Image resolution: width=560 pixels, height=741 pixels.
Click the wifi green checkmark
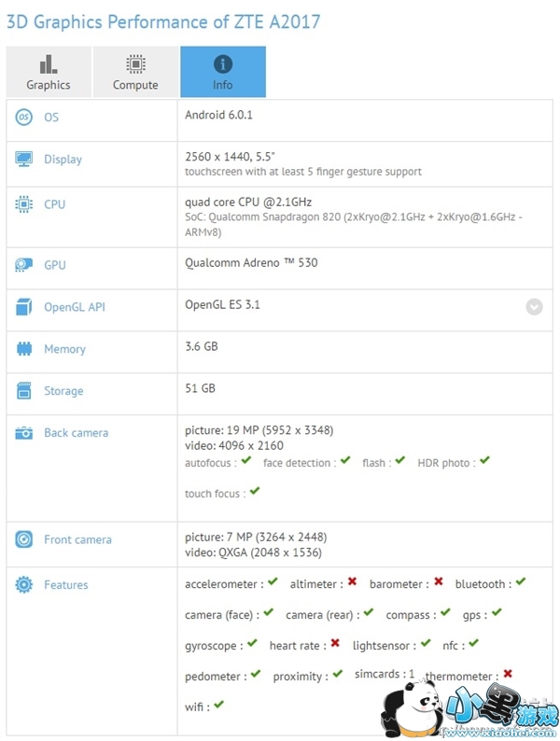pyautogui.click(x=218, y=705)
